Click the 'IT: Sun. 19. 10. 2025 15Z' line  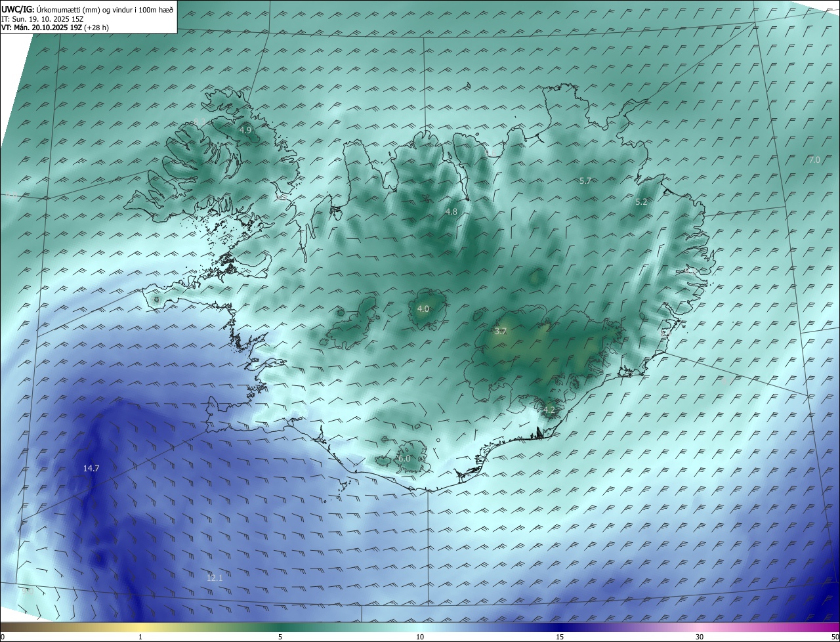coord(42,19)
